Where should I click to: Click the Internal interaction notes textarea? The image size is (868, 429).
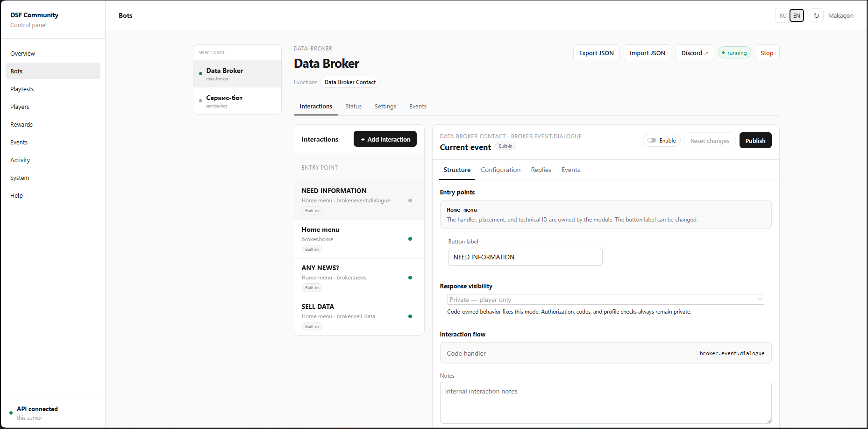(605, 403)
